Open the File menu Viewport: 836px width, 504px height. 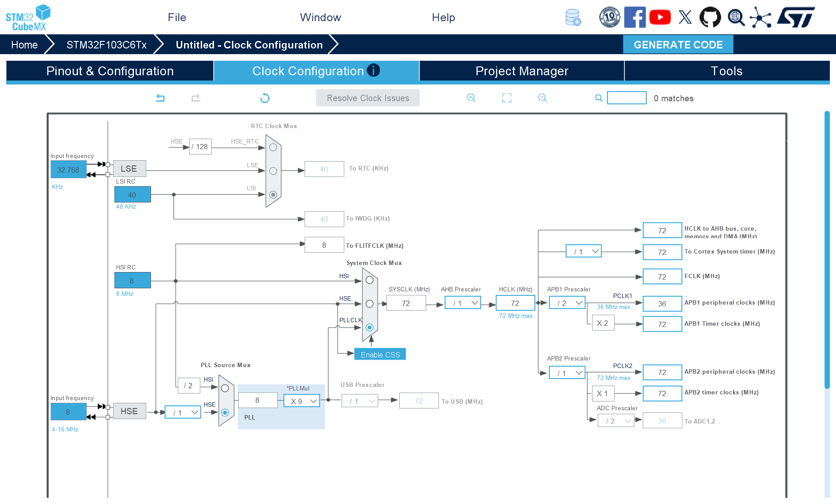coord(177,17)
